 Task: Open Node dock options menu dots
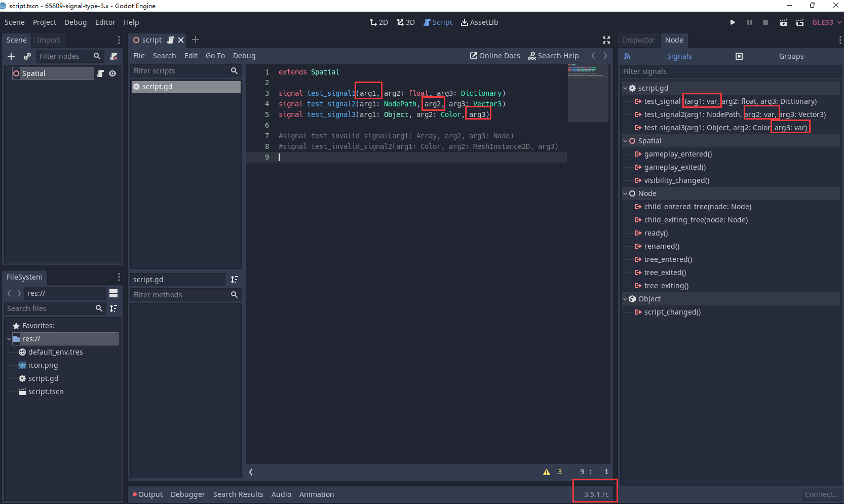(x=840, y=40)
